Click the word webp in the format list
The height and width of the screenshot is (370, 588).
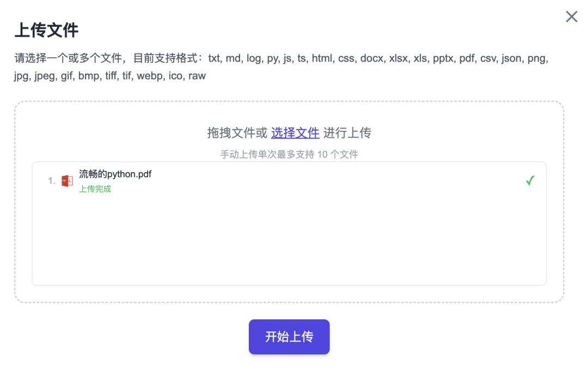150,76
